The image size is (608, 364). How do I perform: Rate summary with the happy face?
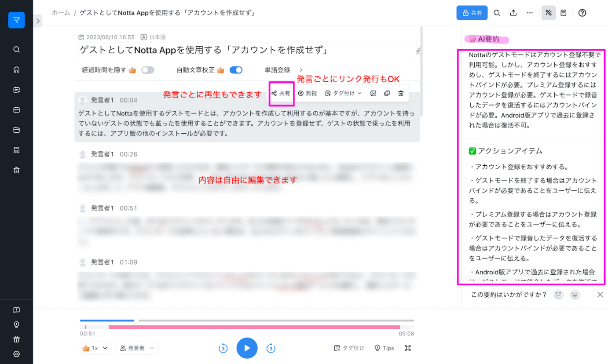pyautogui.click(x=575, y=295)
